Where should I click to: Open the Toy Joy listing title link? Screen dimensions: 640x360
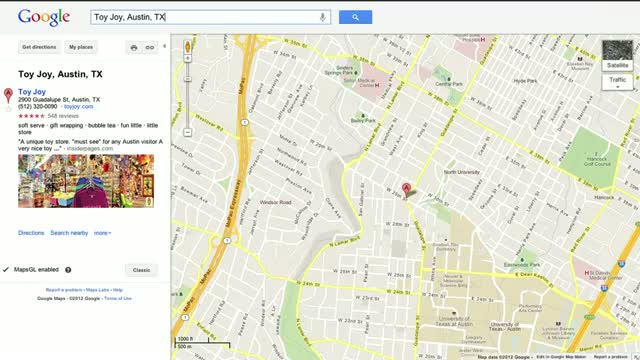click(32, 92)
